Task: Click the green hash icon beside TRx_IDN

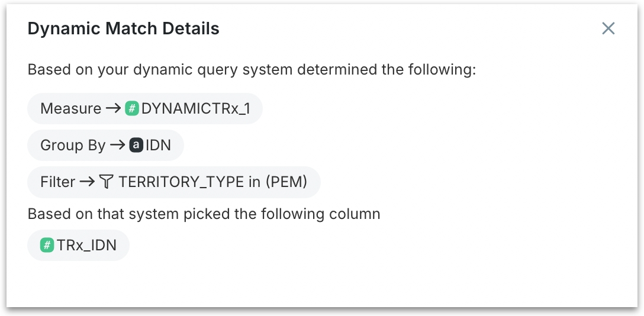Action: 47,245
